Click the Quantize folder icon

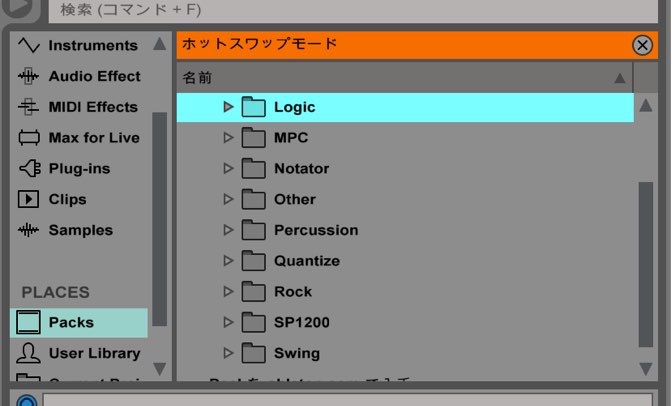(253, 261)
